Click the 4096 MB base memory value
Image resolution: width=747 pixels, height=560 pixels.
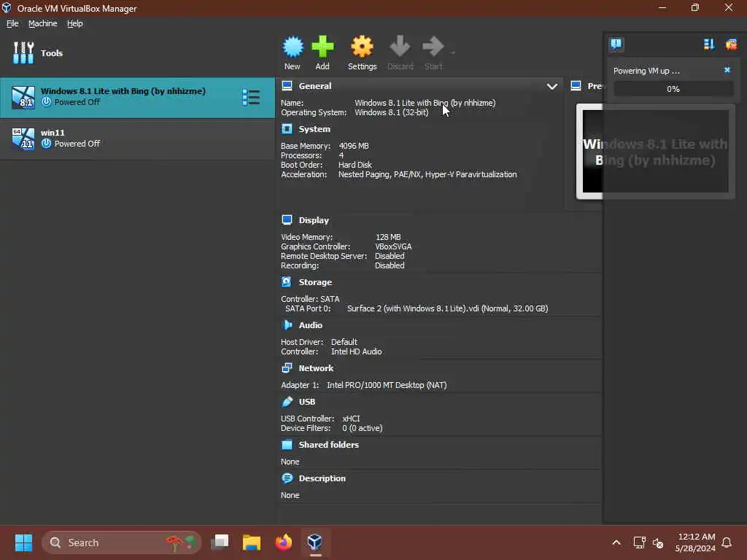click(354, 146)
